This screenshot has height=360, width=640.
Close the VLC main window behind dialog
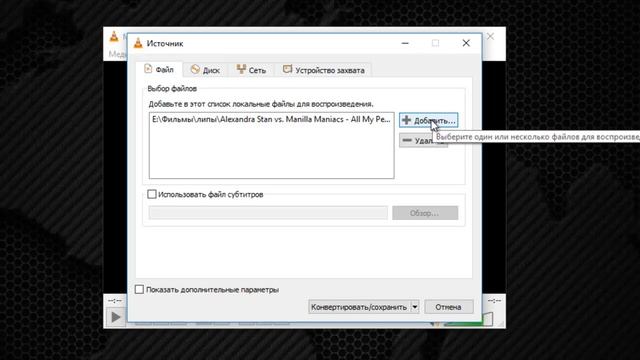(491, 36)
